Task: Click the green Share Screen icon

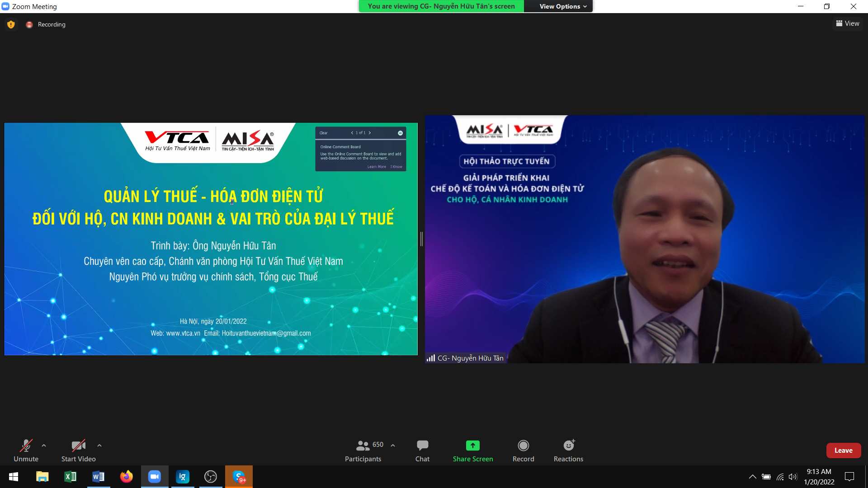Action: tap(472, 446)
